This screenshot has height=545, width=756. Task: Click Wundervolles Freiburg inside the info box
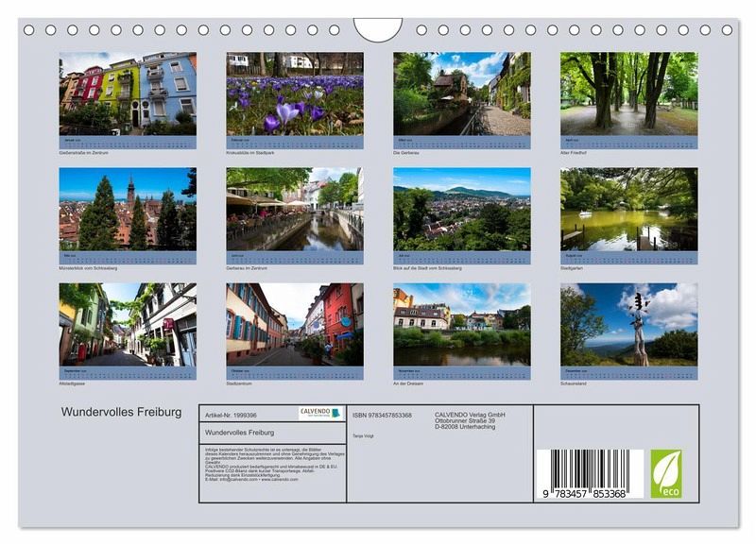(240, 433)
